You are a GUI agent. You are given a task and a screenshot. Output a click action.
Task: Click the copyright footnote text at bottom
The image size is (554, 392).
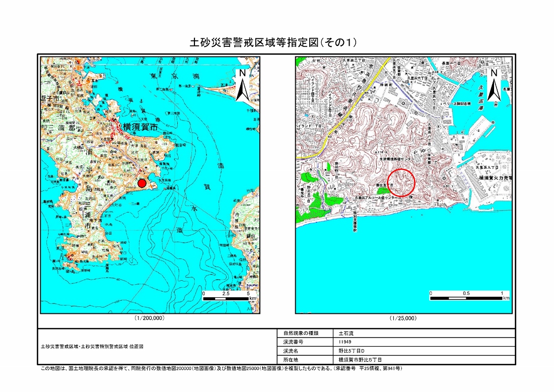pyautogui.click(x=221, y=369)
